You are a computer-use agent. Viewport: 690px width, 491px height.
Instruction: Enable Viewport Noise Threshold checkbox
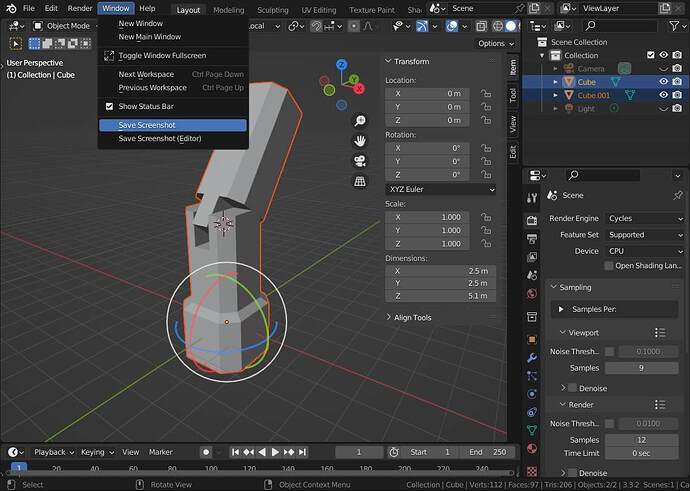coord(609,352)
